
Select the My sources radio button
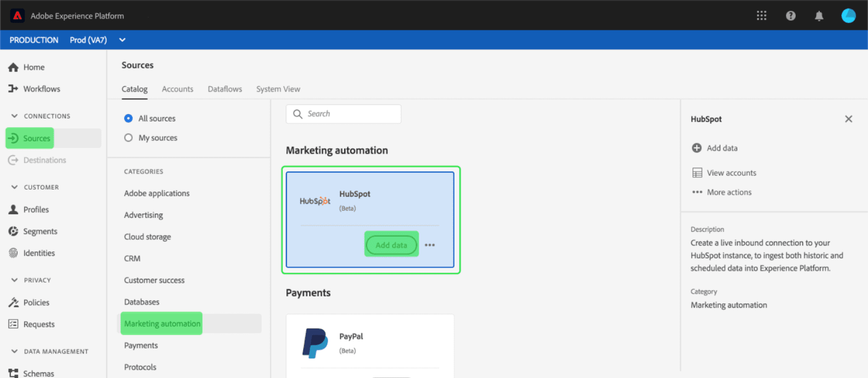(128, 138)
